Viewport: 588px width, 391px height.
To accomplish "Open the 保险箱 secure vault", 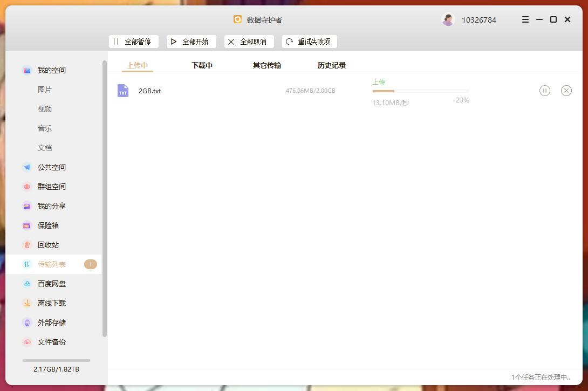I will coord(49,225).
